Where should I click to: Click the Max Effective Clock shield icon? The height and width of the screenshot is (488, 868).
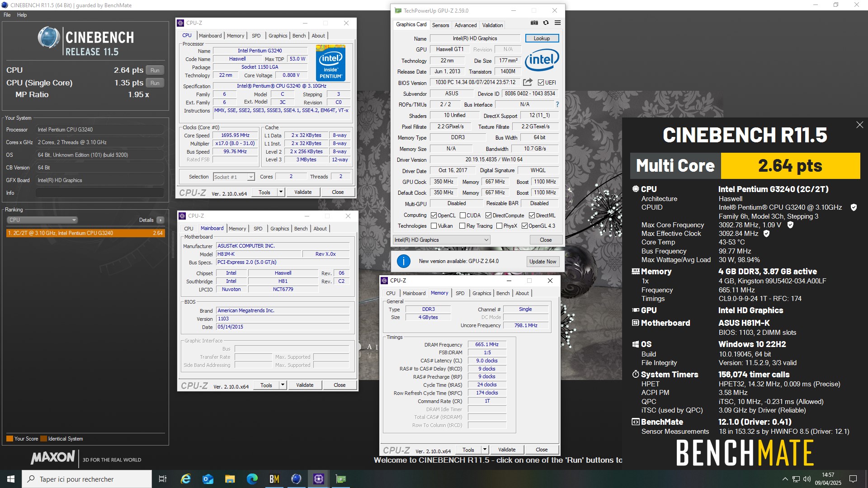[x=766, y=234]
